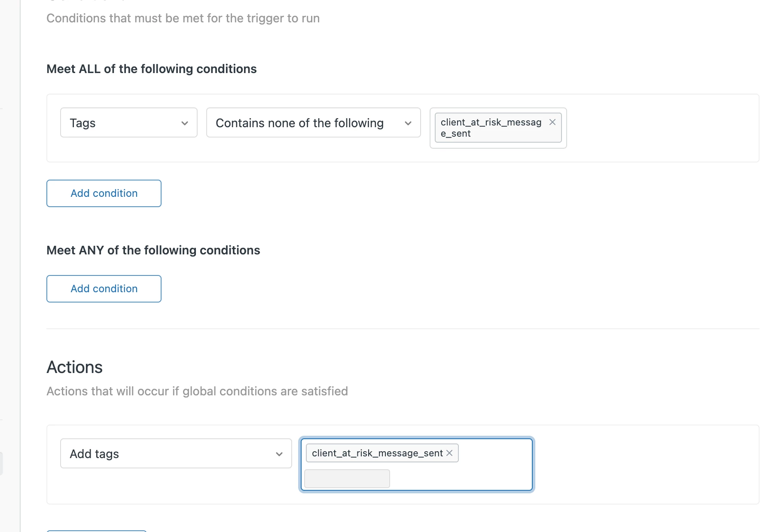Focus the empty tag entry box in Actions

point(347,479)
